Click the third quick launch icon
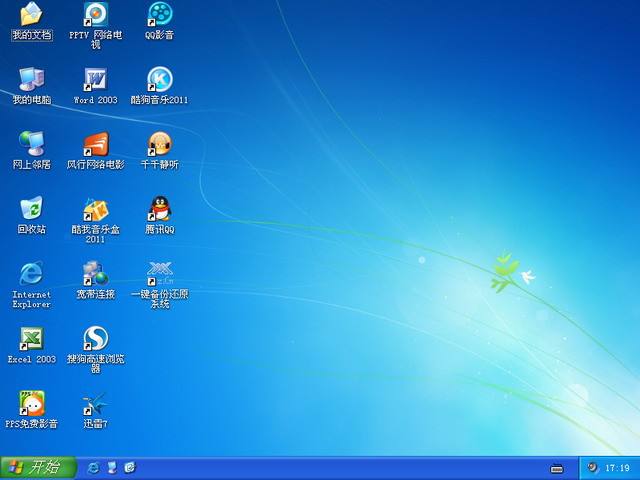Image resolution: width=640 pixels, height=480 pixels. pos(130,468)
